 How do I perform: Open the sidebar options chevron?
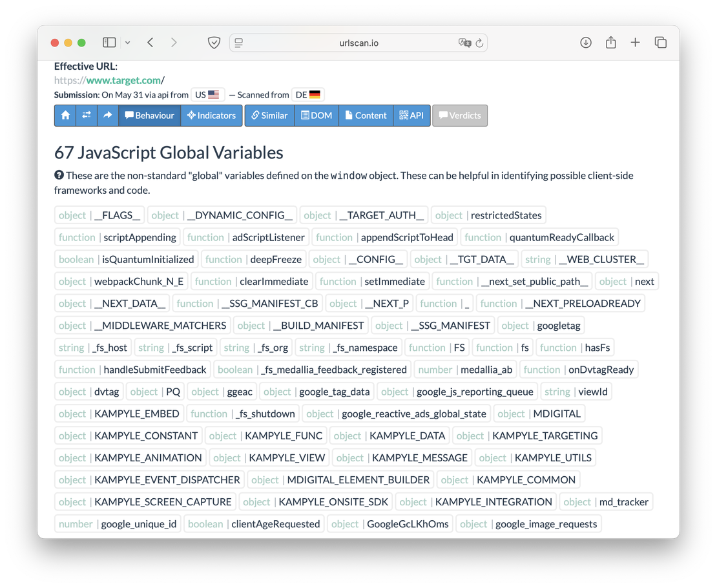click(x=127, y=42)
